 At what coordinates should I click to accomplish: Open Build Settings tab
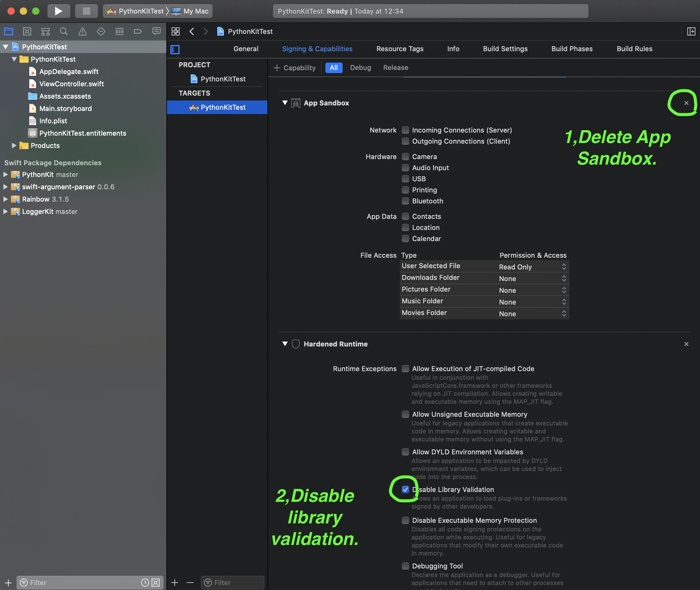pos(505,49)
